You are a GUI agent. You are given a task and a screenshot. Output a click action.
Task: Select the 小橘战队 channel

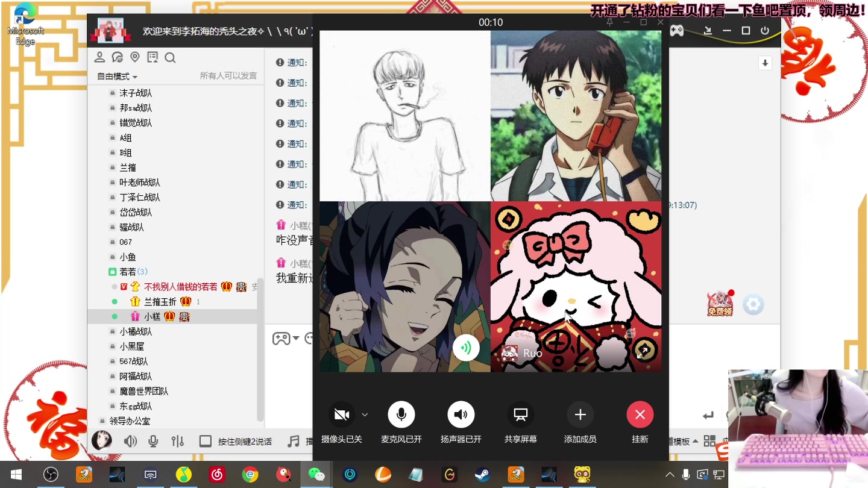(x=136, y=332)
